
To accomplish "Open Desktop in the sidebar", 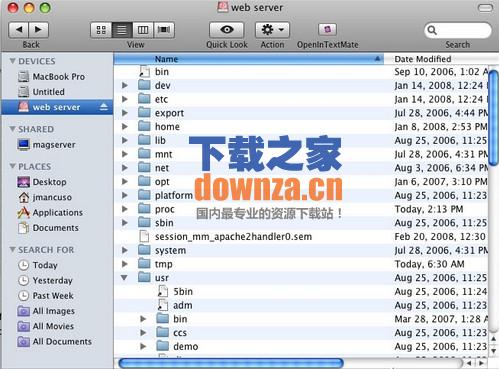I will (57, 182).
